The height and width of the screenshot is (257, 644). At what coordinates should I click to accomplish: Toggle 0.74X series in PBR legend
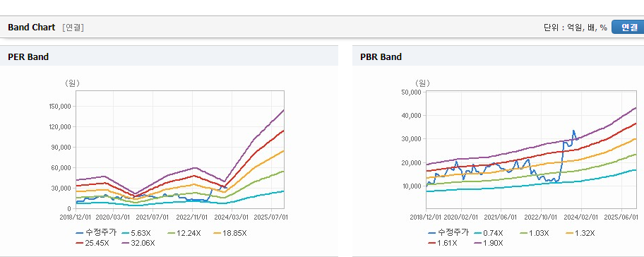coord(489,233)
